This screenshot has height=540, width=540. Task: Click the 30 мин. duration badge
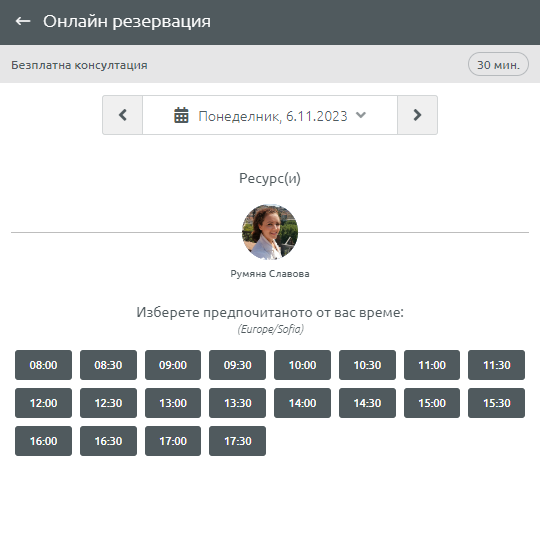(498, 64)
